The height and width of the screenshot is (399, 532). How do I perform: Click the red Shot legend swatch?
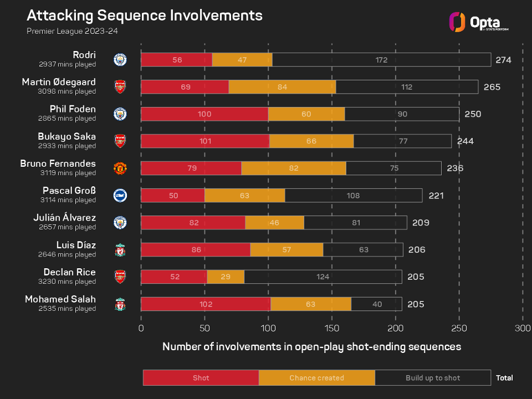(x=201, y=378)
